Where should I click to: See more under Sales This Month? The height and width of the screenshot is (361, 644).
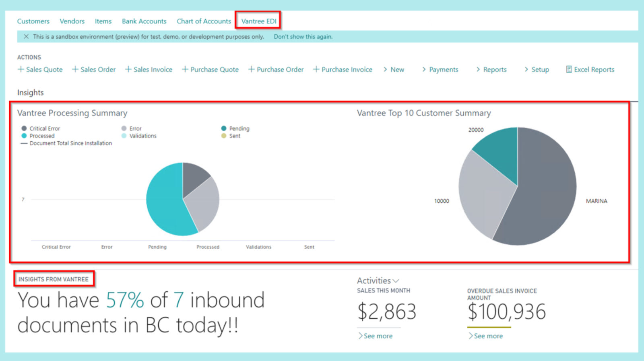tap(375, 336)
